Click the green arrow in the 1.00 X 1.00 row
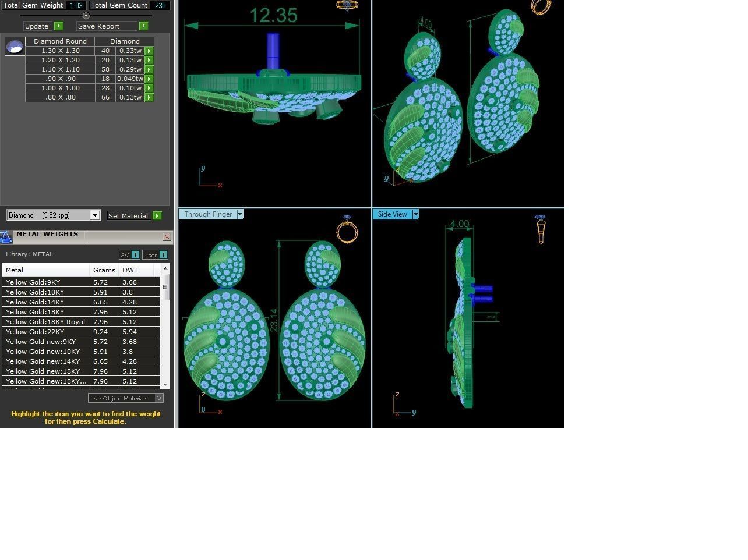The width and height of the screenshot is (748, 560). (x=149, y=88)
